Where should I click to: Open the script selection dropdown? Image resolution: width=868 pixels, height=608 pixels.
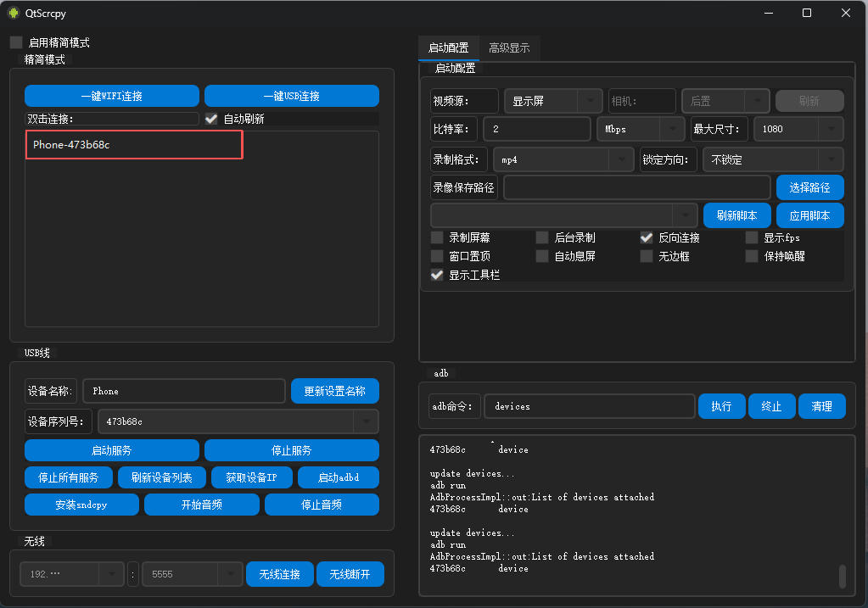(x=564, y=215)
